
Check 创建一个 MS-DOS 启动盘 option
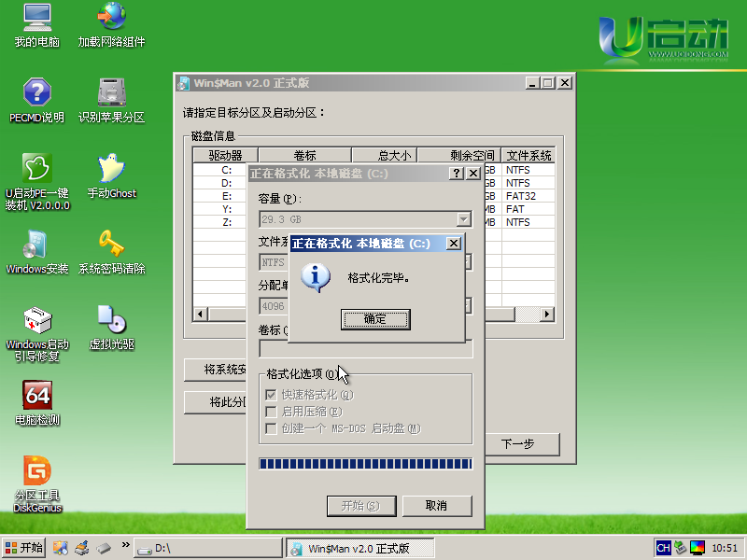tap(272, 428)
